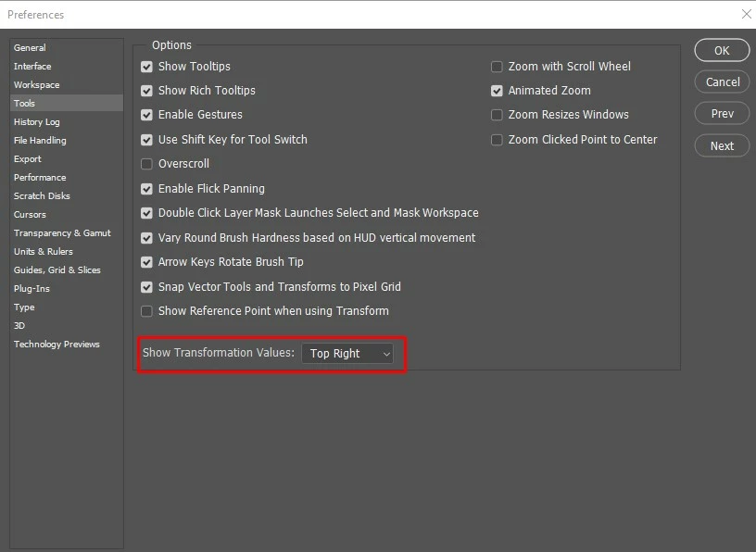Select the Tools category
Viewport: 756px width, 552px height.
coord(67,103)
